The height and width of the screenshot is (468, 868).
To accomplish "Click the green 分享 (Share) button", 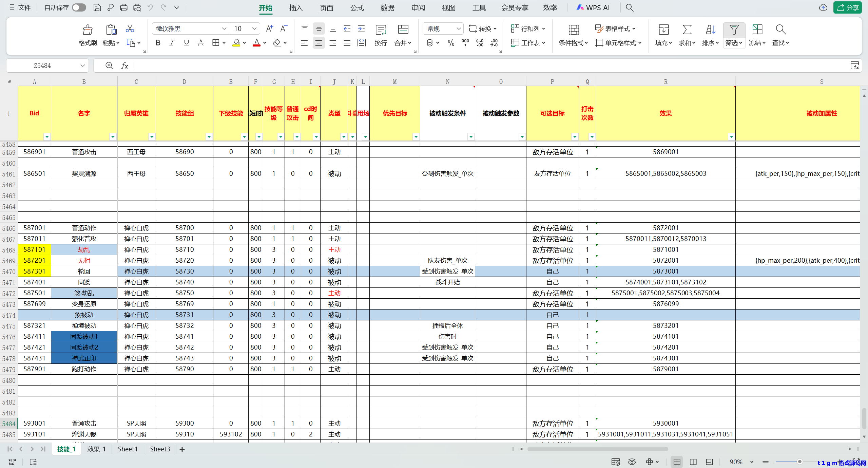I will pyautogui.click(x=847, y=7).
